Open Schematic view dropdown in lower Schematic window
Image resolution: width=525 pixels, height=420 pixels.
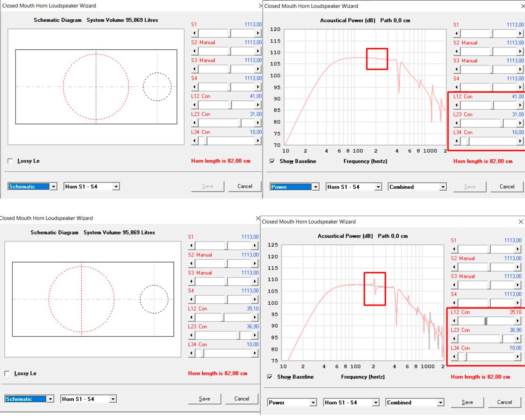coord(50,399)
